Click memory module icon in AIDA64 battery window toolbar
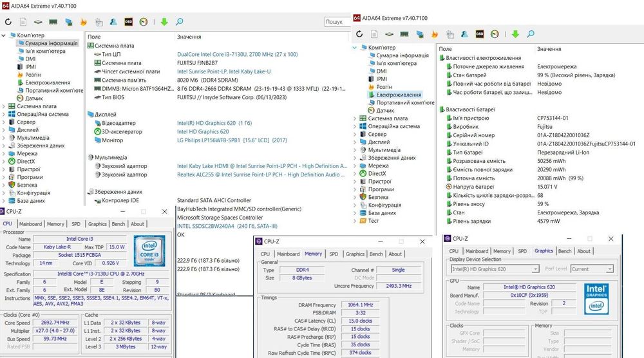This screenshot has height=358, width=644. click(404, 34)
